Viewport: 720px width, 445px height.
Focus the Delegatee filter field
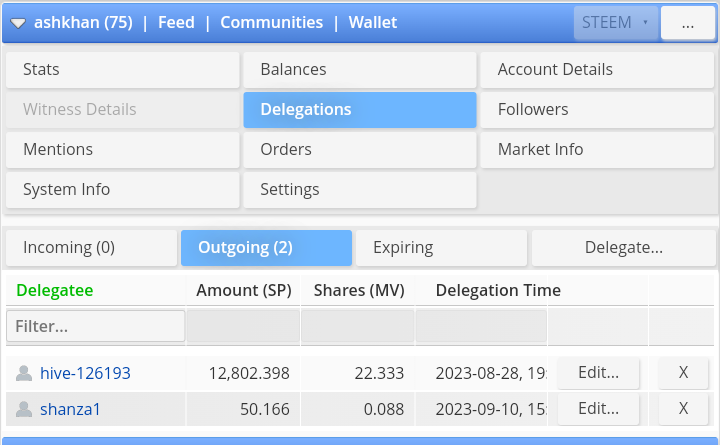coord(96,326)
